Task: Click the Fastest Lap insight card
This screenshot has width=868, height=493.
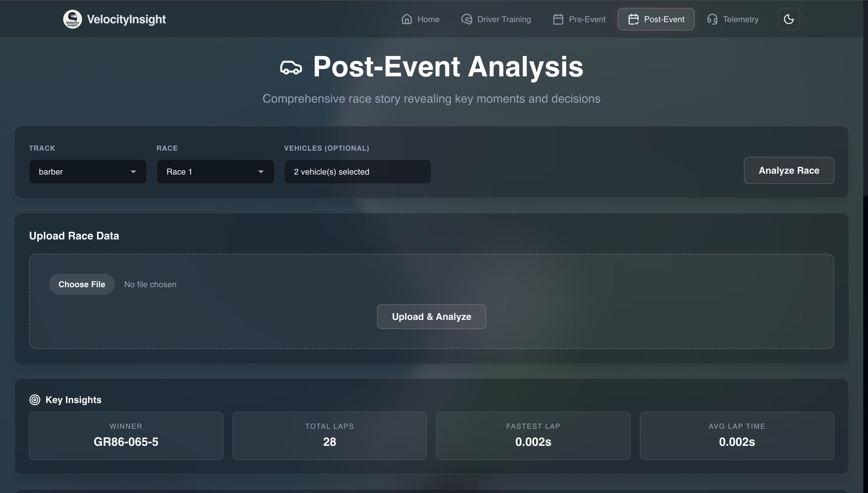Action: (x=533, y=436)
